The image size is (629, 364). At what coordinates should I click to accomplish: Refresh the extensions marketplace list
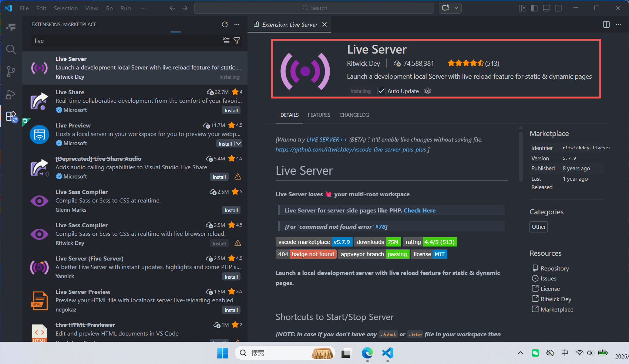(x=225, y=24)
